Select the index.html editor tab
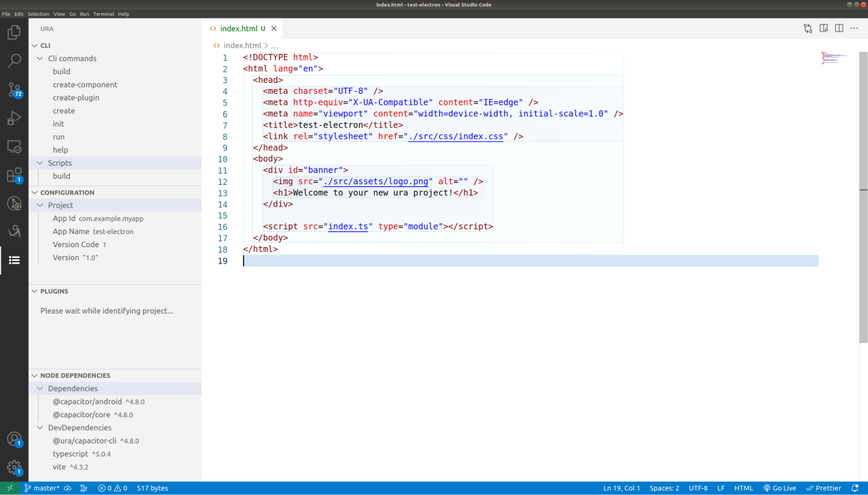This screenshot has height=495, width=868. click(x=243, y=29)
